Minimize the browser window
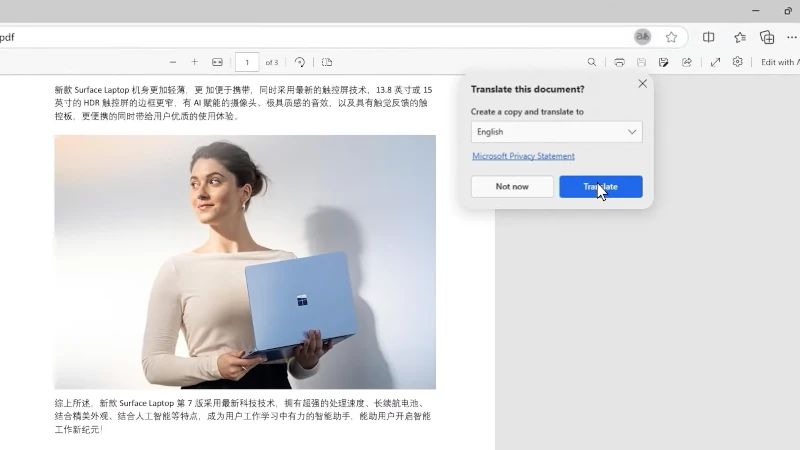Screen dimensions: 800x450 click(x=756, y=11)
